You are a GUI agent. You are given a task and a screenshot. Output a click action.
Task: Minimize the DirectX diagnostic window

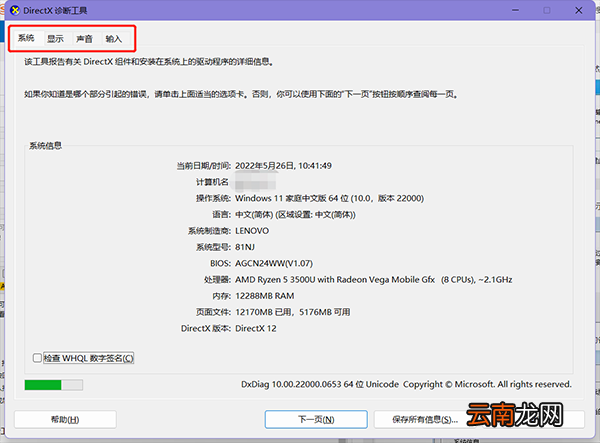(x=515, y=10)
